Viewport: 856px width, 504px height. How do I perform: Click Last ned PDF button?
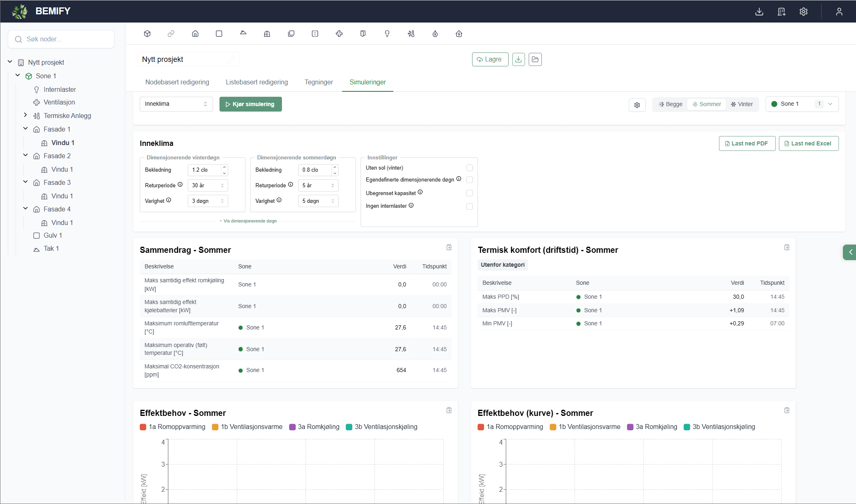point(747,143)
